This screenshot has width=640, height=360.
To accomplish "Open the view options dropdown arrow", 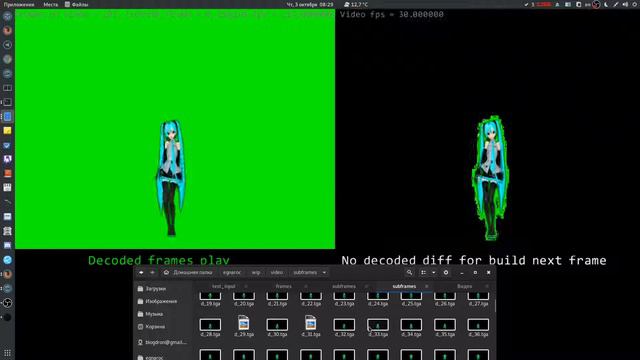I will 433,272.
